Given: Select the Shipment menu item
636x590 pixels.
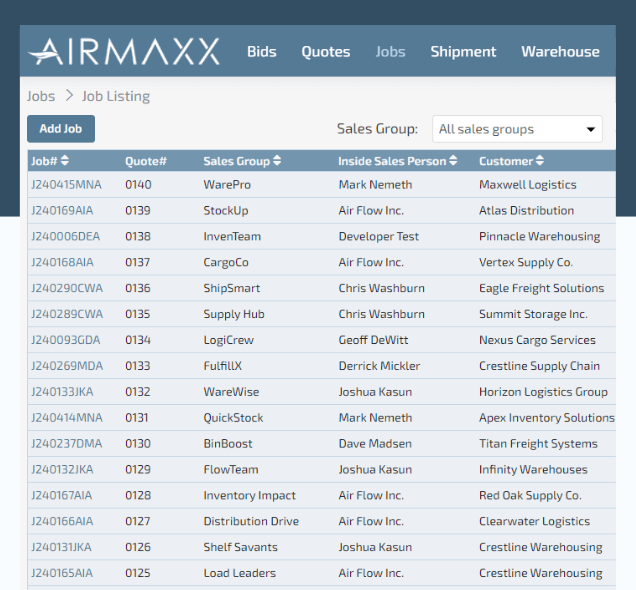Looking at the screenshot, I should pyautogui.click(x=463, y=52).
